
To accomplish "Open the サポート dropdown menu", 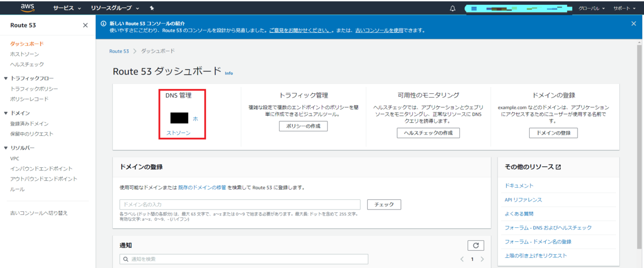I will click(x=624, y=9).
